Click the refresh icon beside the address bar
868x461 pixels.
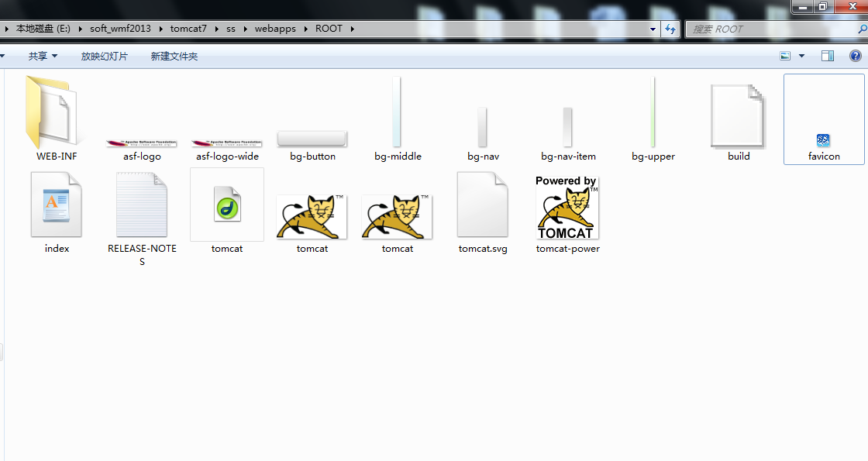click(670, 29)
